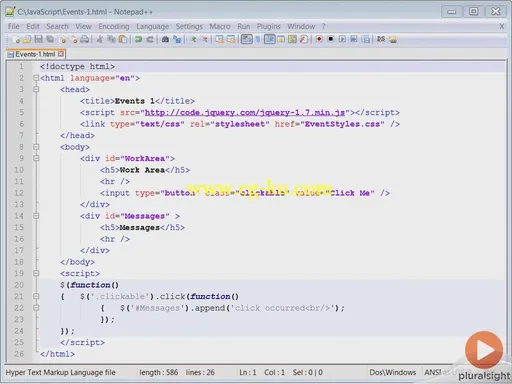Play back the recorded macro icon

(342, 39)
